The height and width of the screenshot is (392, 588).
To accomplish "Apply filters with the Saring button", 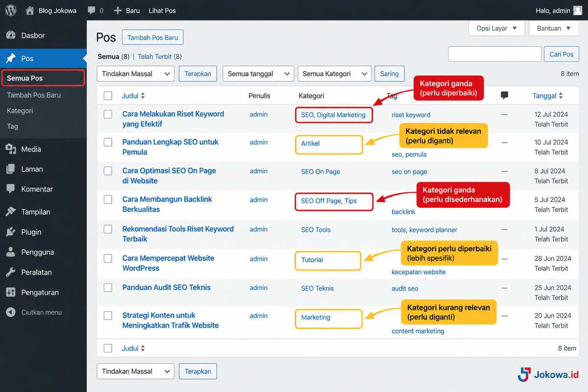I will click(390, 73).
